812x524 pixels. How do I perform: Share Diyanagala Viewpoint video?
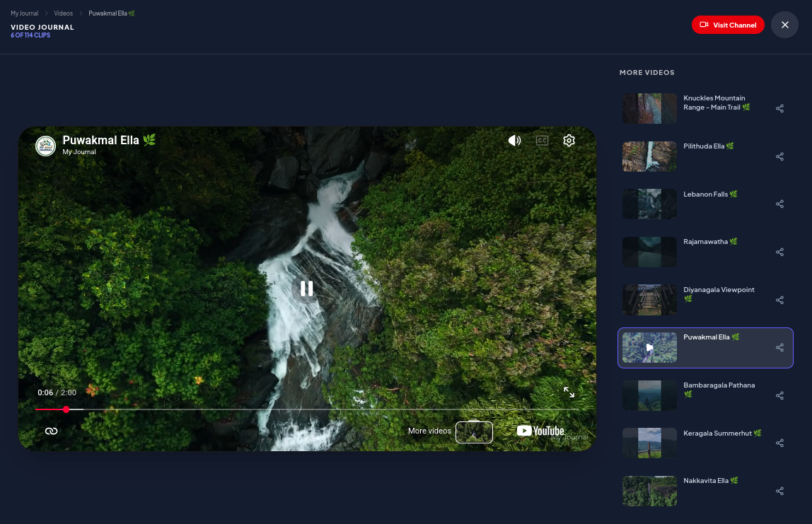coord(779,300)
